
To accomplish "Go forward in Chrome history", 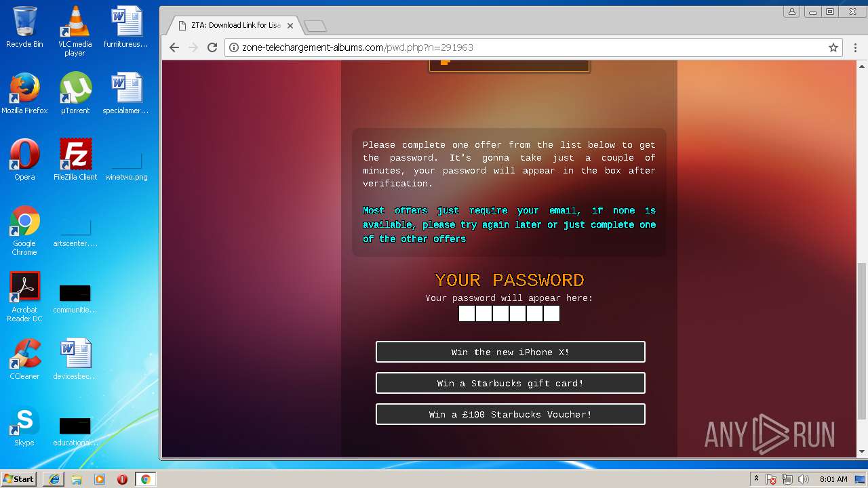I will 193,47.
